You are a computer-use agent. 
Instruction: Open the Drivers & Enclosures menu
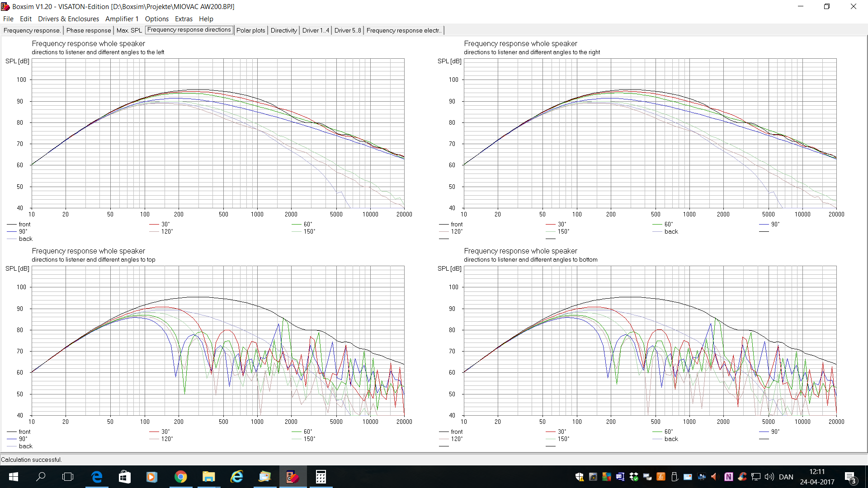[68, 19]
